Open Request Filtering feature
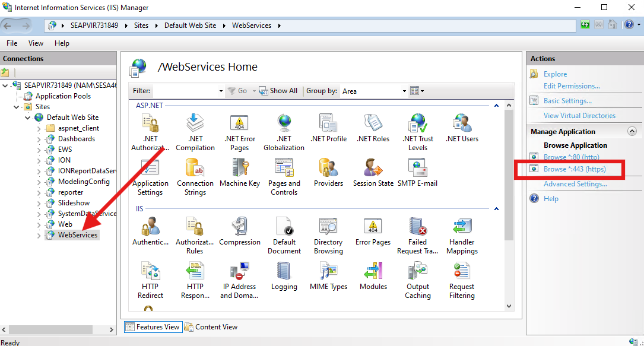The width and height of the screenshot is (644, 346). (x=462, y=280)
